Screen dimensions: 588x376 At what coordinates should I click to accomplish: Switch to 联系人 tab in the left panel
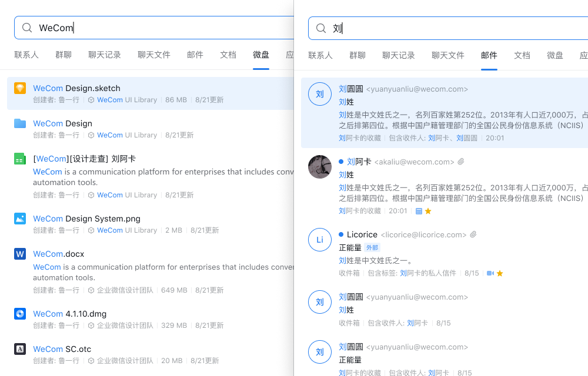[26, 55]
